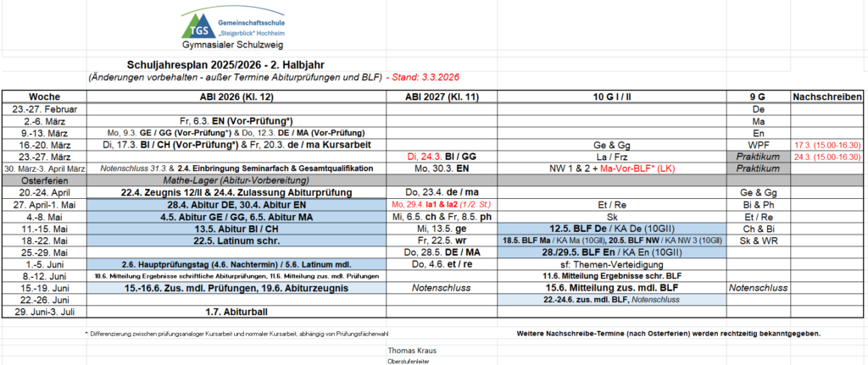This screenshot has width=868, height=365.
Task: Select the red 17.3. (15.00-16.30) cell
Action: pos(828,145)
